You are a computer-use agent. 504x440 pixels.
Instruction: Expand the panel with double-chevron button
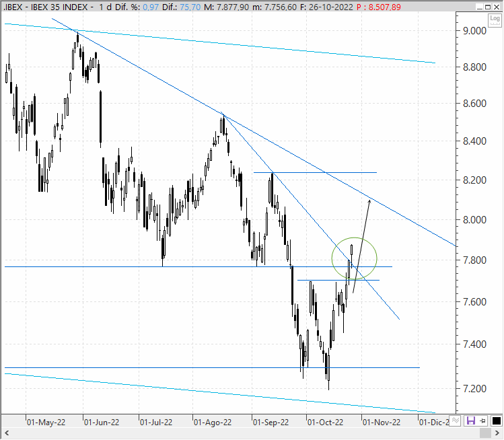click(455, 420)
